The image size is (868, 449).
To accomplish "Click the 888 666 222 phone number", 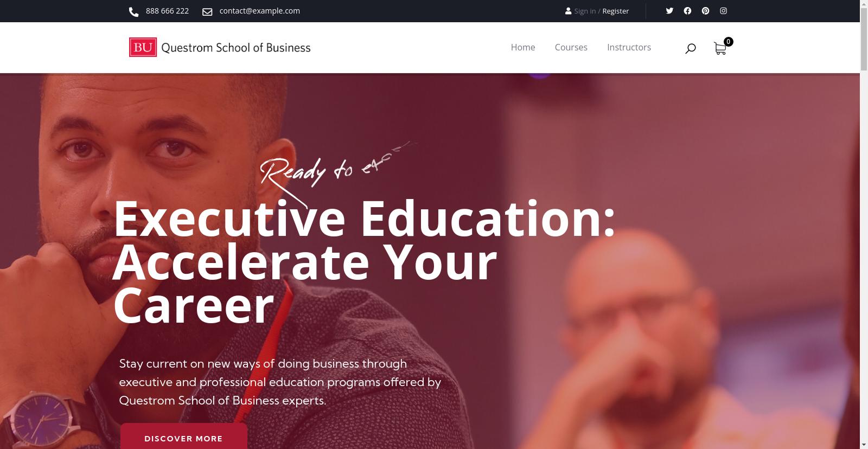I will coord(167,11).
